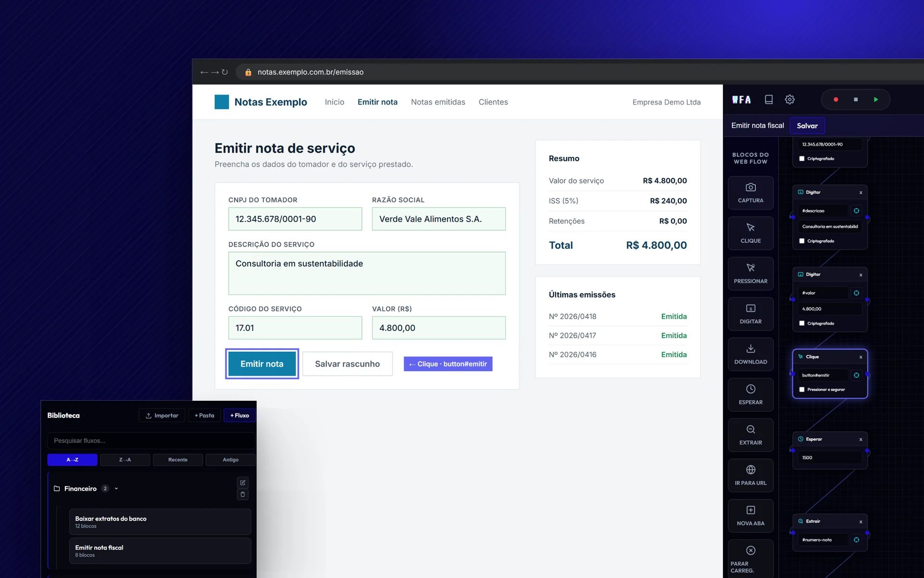Focus the Pesquisar fluxos search box
This screenshot has height=578, width=924.
151,441
